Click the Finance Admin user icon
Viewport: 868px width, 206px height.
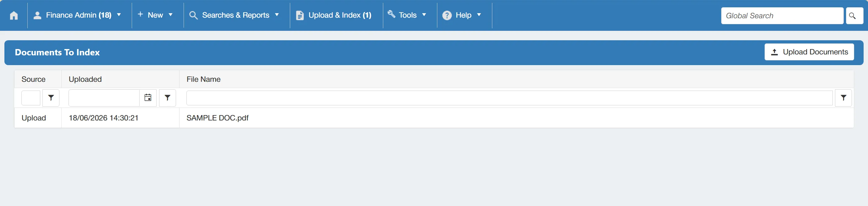tap(37, 15)
